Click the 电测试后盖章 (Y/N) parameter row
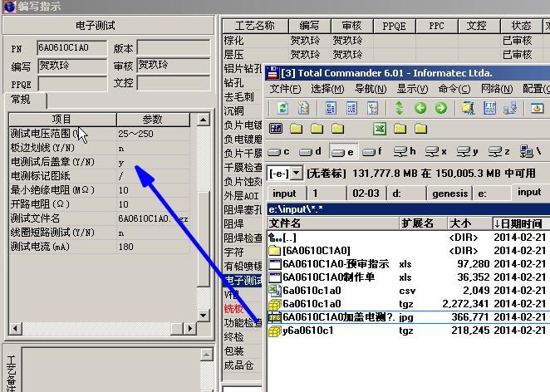Viewport: 550px width, 392px height. coord(99,162)
